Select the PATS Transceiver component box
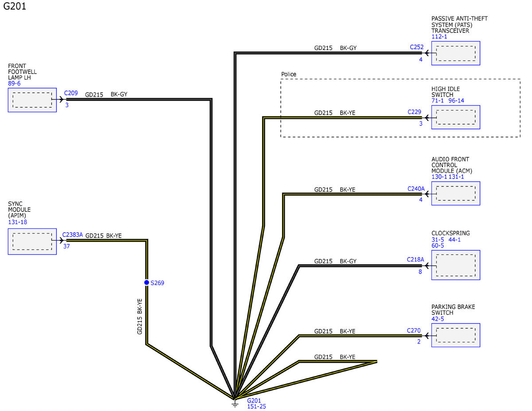Viewport: 532px width, 411px height. (x=456, y=54)
